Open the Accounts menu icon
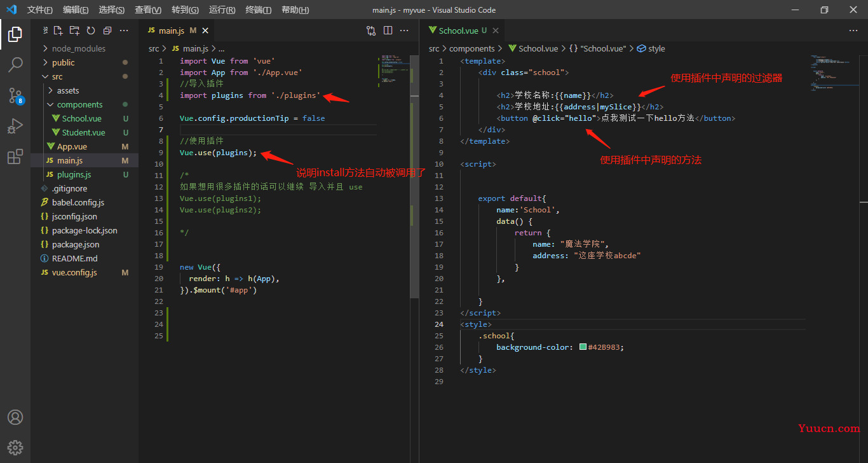 pyautogui.click(x=15, y=417)
